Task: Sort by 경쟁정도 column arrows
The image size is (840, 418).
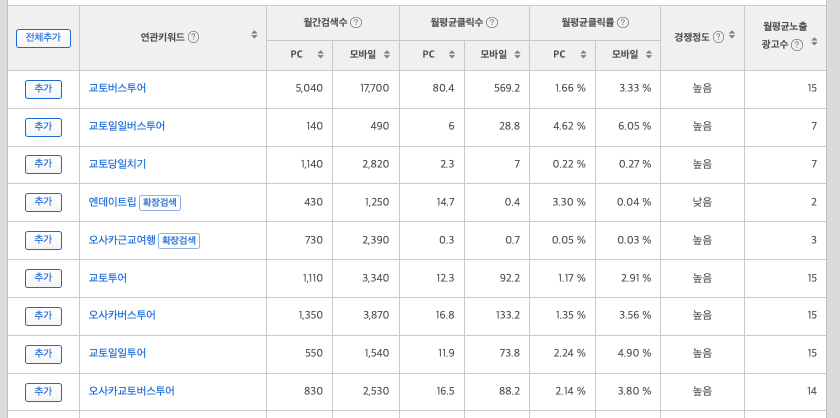Action: pos(732,35)
